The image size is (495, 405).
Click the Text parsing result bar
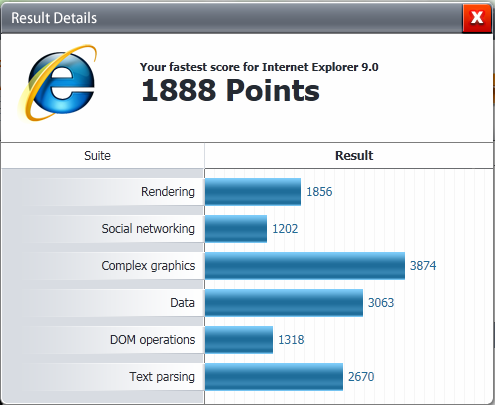point(274,377)
